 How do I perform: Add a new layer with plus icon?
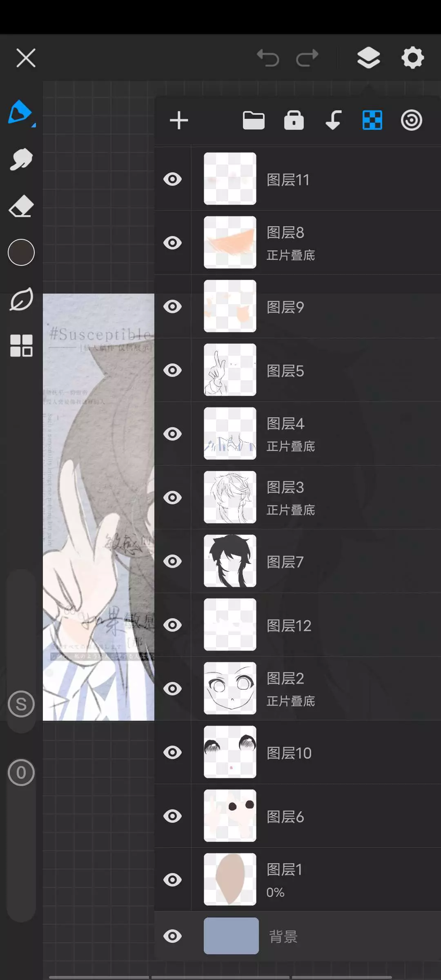[x=179, y=120]
